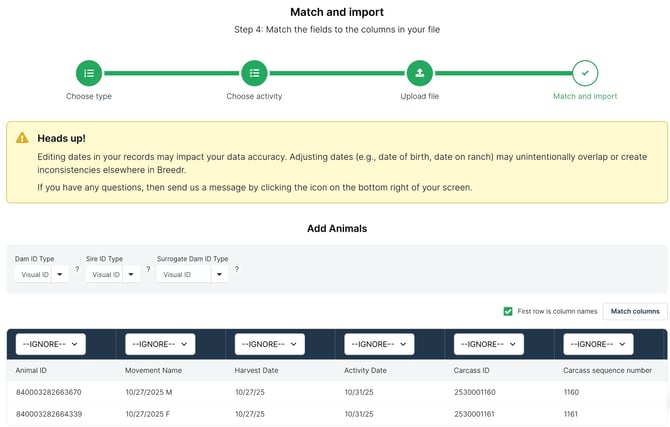The image size is (670, 427).
Task: Click the Animal ID cell 840003282663670
Action: 49,392
